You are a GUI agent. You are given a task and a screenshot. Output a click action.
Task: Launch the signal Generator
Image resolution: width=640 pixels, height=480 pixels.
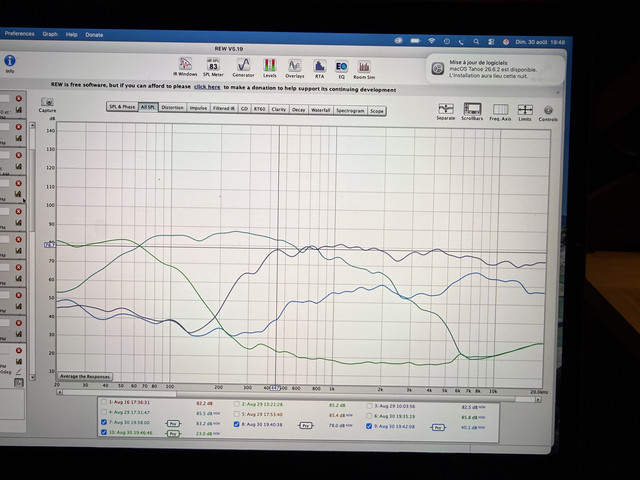click(243, 68)
